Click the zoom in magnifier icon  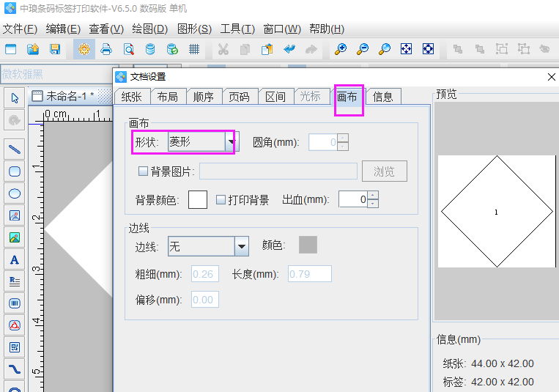point(341,49)
